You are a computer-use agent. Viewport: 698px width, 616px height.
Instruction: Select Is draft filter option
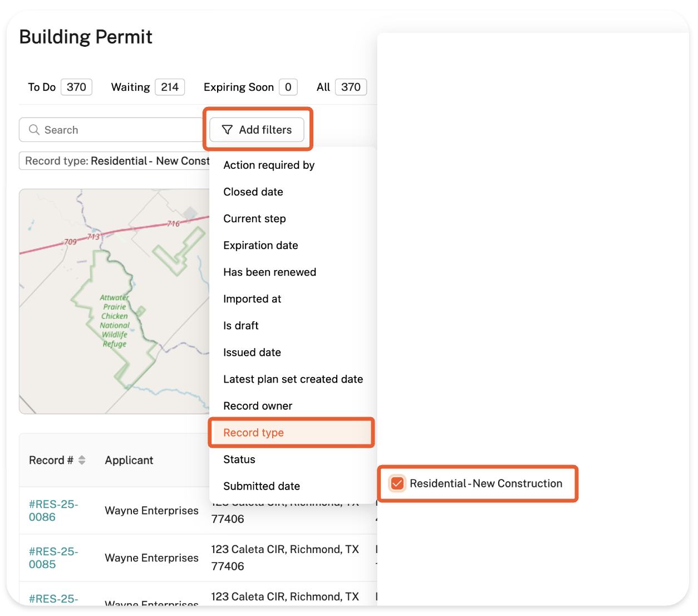coord(241,326)
